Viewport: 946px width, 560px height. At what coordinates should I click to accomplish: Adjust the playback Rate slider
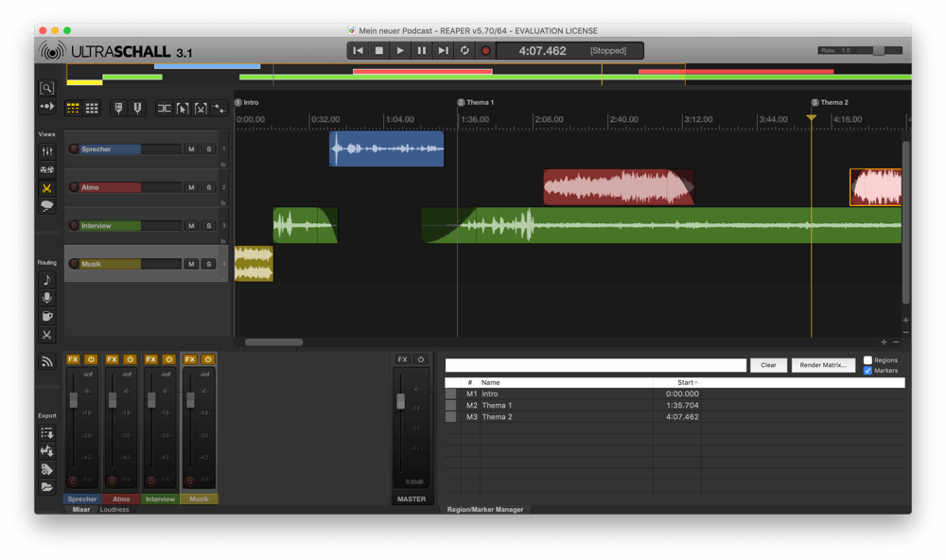(879, 51)
